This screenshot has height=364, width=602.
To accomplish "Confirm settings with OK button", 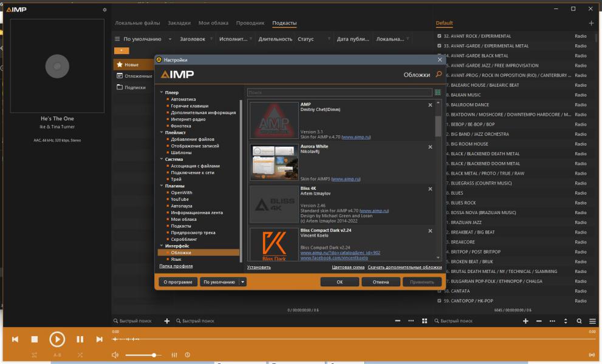I will (340, 282).
